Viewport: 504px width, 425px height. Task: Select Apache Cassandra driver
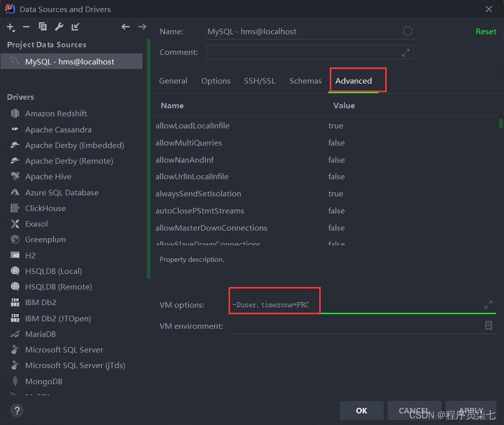(58, 129)
